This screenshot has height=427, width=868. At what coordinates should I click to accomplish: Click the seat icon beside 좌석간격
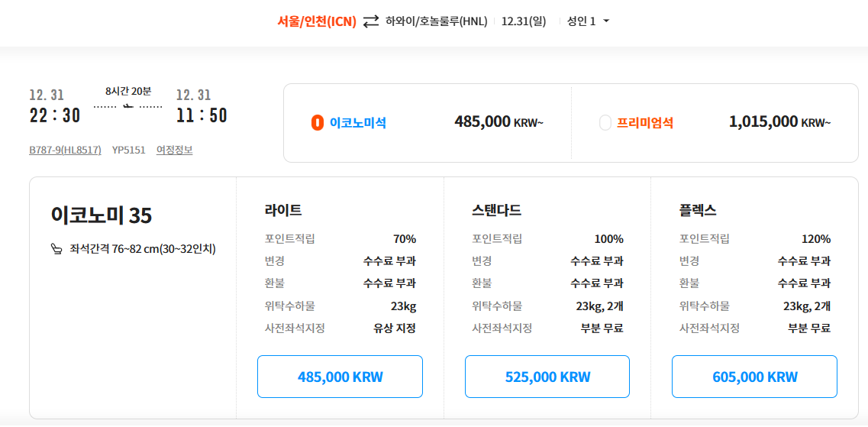[56, 248]
